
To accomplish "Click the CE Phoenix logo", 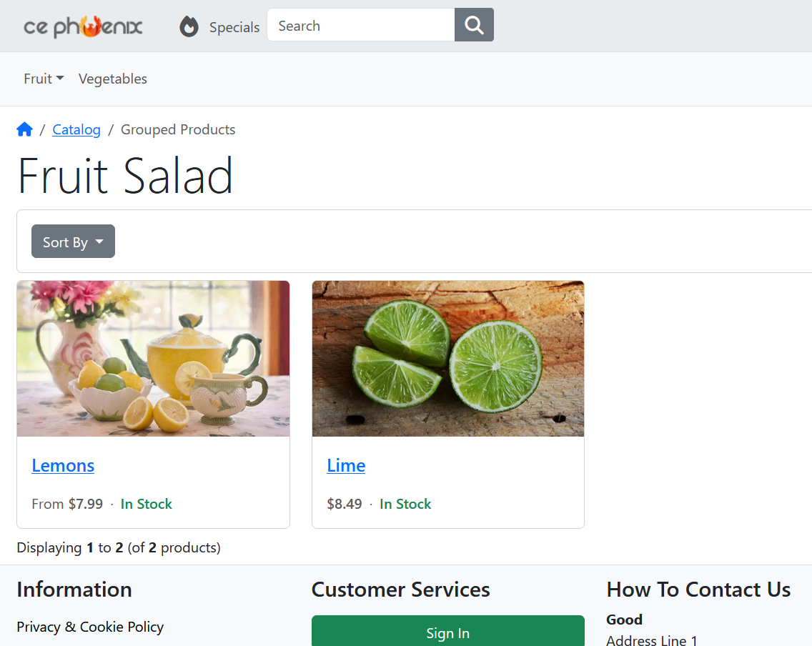I will [x=83, y=26].
